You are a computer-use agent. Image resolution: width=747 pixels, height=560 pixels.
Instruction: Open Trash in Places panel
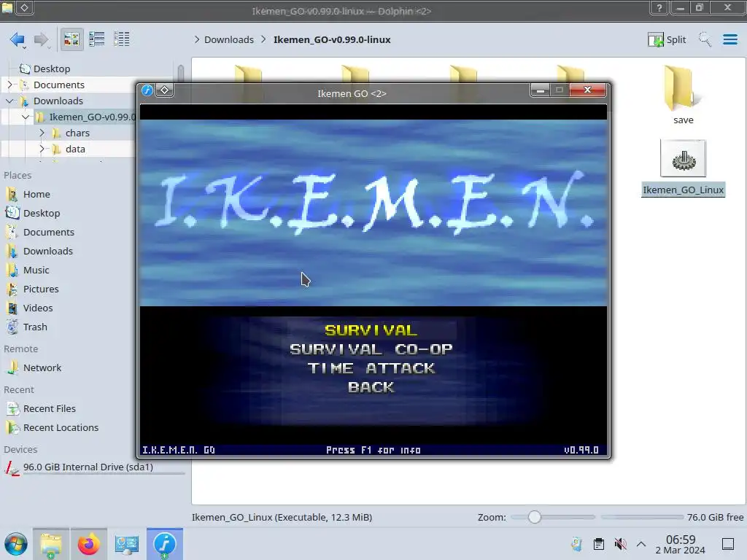(x=35, y=327)
